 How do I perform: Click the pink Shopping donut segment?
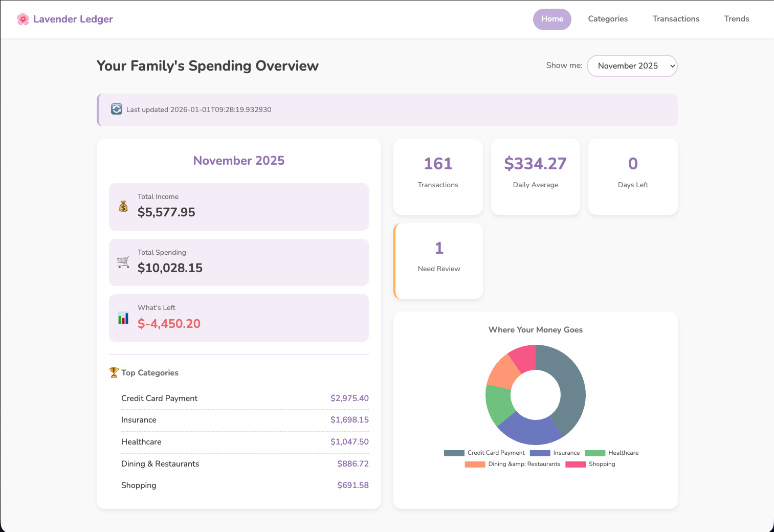click(x=524, y=358)
